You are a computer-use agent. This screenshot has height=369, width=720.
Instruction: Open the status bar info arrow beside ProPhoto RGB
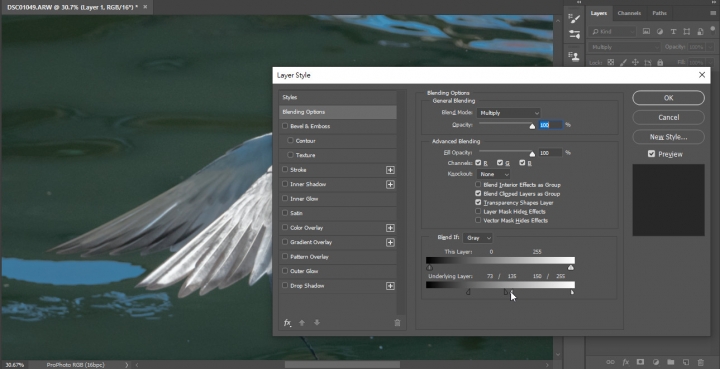pyautogui.click(x=127, y=365)
